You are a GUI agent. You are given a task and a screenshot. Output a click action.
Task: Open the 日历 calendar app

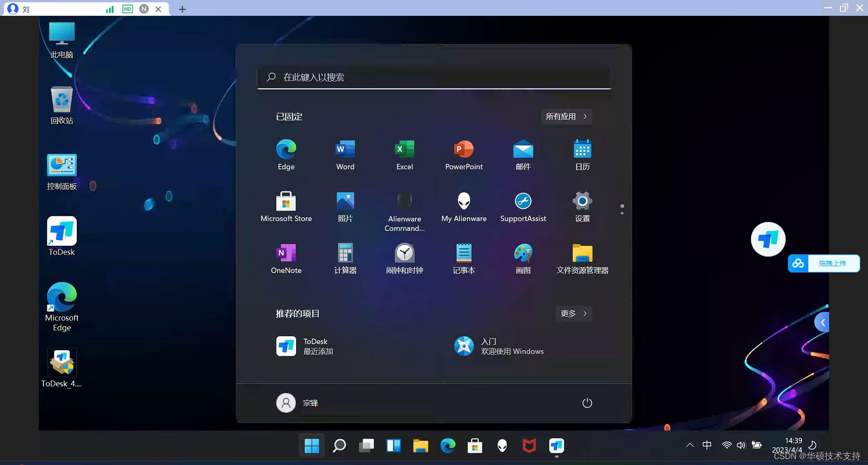[x=582, y=155]
